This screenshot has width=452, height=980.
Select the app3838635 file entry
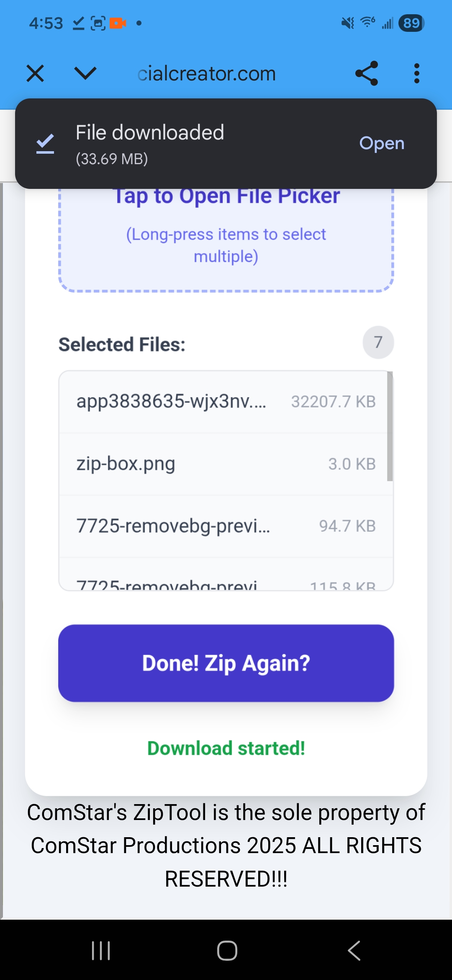[226, 401]
